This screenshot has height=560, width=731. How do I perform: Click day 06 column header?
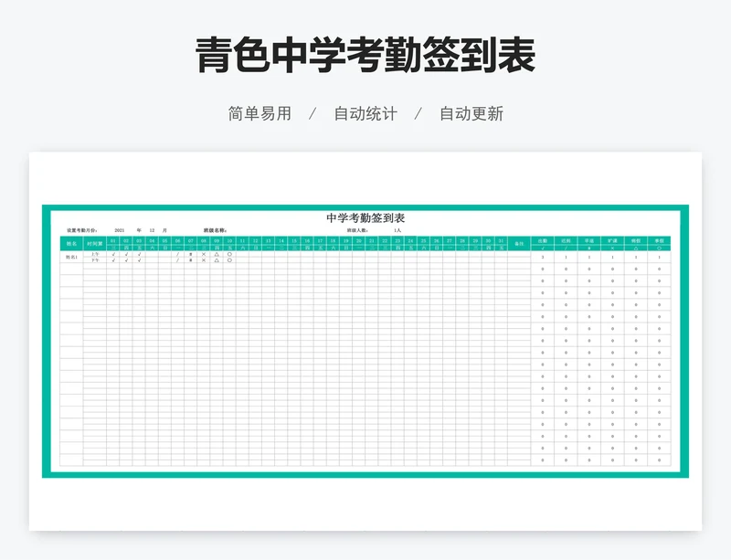point(177,240)
